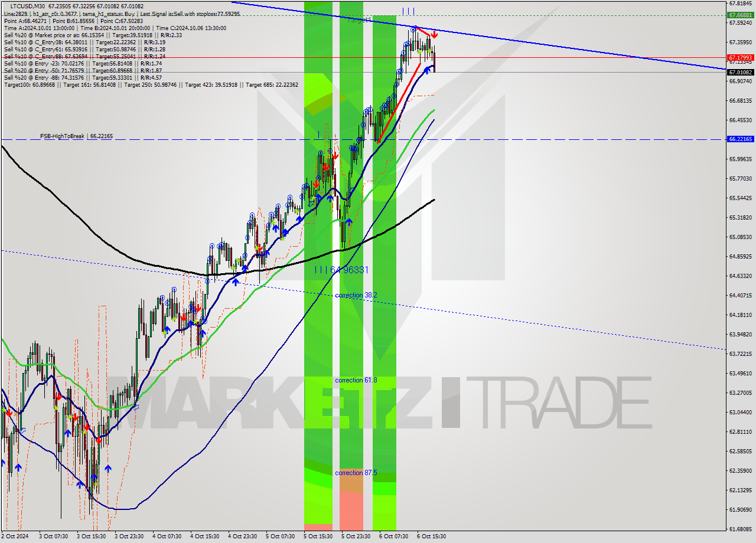Click the red down arrow at chart top
756x543 pixels.
pos(434,35)
